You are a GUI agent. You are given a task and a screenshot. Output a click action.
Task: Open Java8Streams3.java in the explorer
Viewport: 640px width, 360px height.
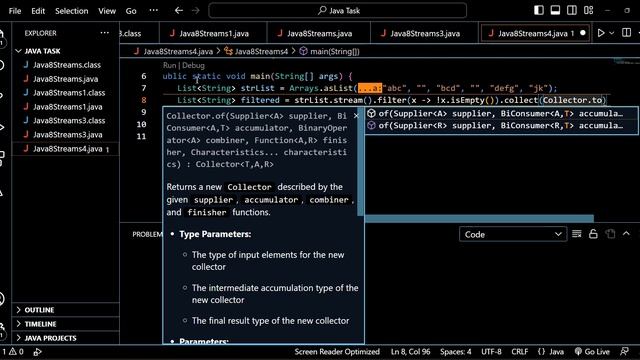pos(66,134)
